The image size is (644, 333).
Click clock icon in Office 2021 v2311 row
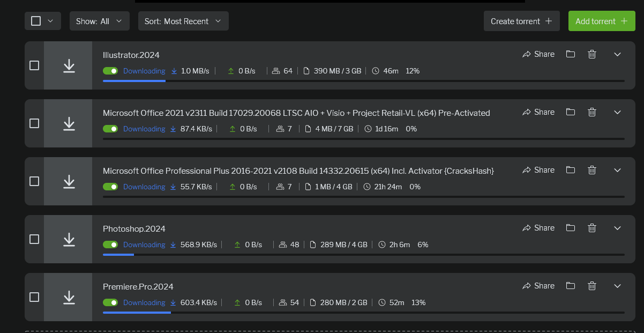368,129
